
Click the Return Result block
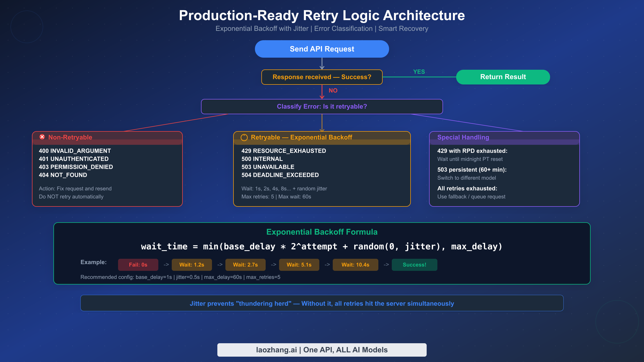tap(503, 77)
